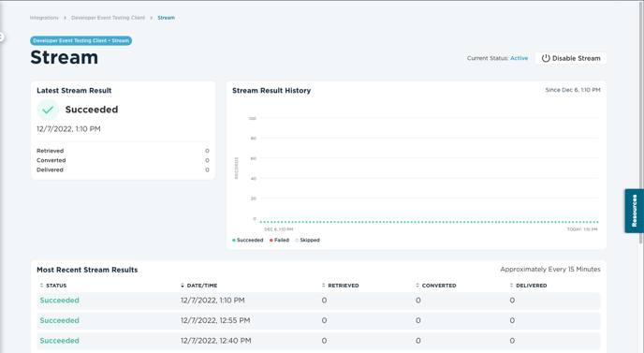Screen dimensions: 644x353
Task: Click the Delivered row in Latest Stream Result
Action: point(123,169)
